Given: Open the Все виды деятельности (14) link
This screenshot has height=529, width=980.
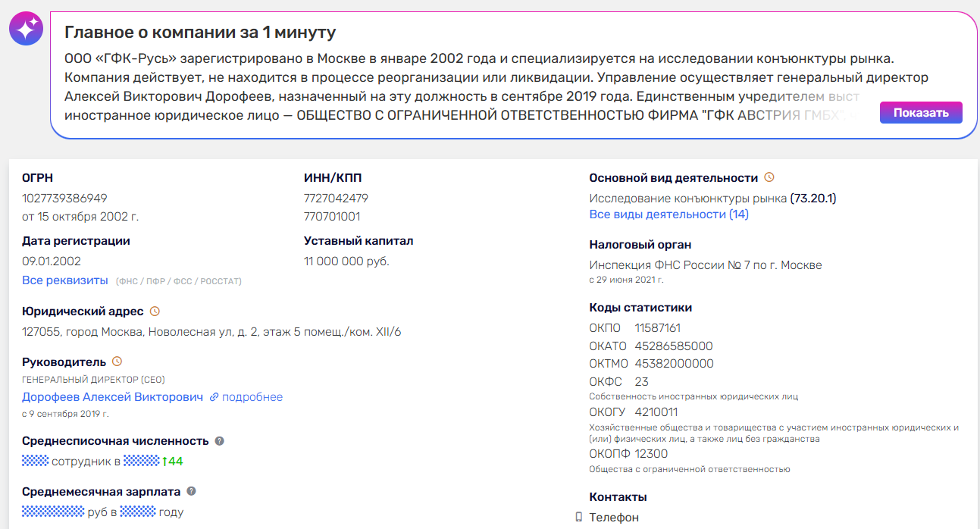Looking at the screenshot, I should pyautogui.click(x=668, y=214).
